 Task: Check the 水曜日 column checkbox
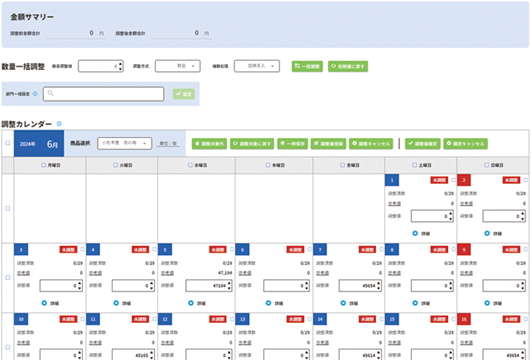(190, 165)
